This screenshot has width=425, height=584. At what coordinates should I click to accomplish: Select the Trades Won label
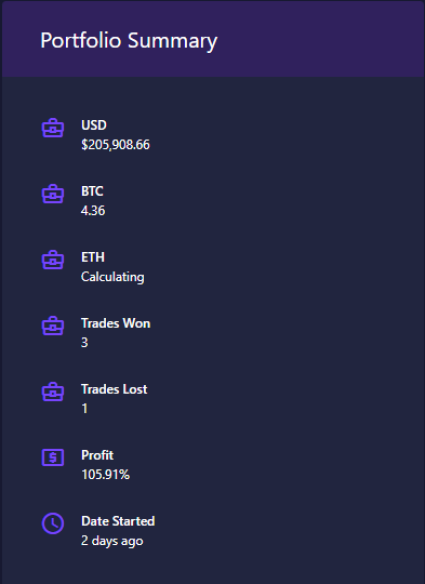(116, 323)
